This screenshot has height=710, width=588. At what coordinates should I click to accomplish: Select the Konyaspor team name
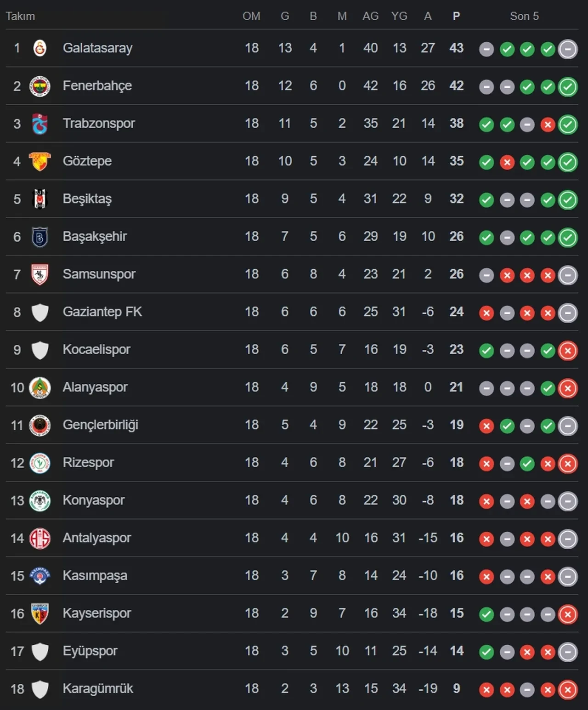point(94,500)
